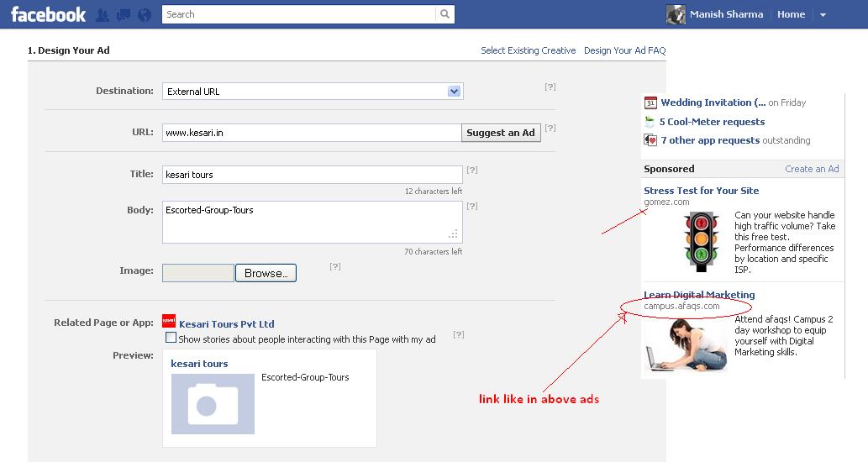This screenshot has height=462, width=868.
Task: Open messages icon in header
Action: (x=124, y=15)
